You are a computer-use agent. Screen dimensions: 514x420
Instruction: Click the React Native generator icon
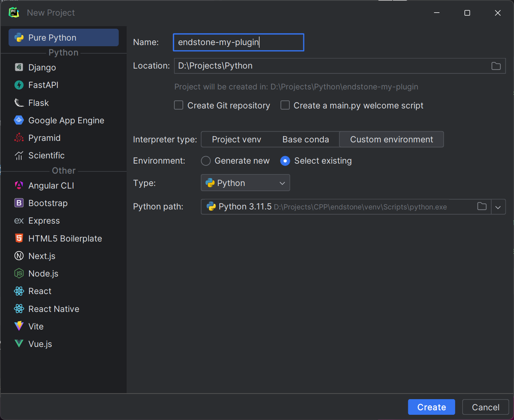pyautogui.click(x=19, y=309)
